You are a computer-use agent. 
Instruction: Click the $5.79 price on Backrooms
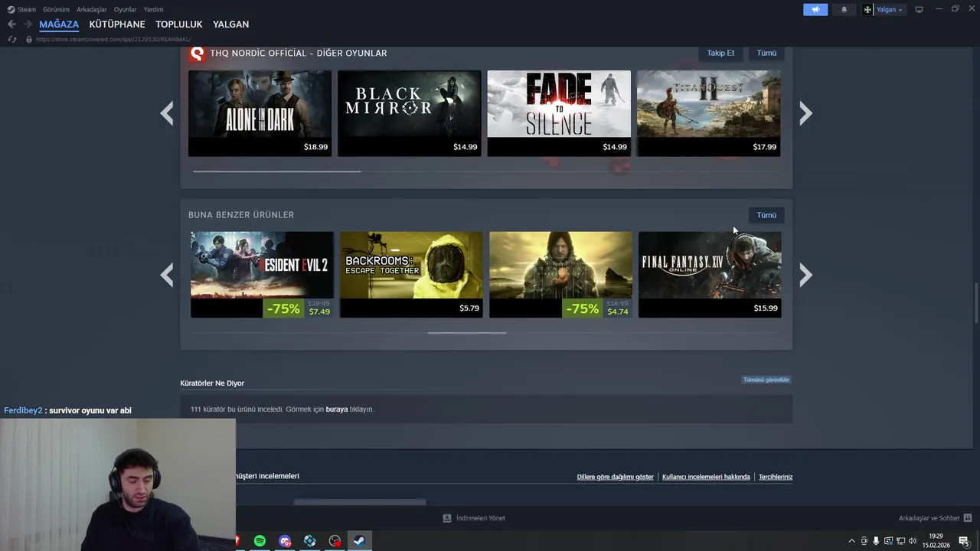[469, 308]
